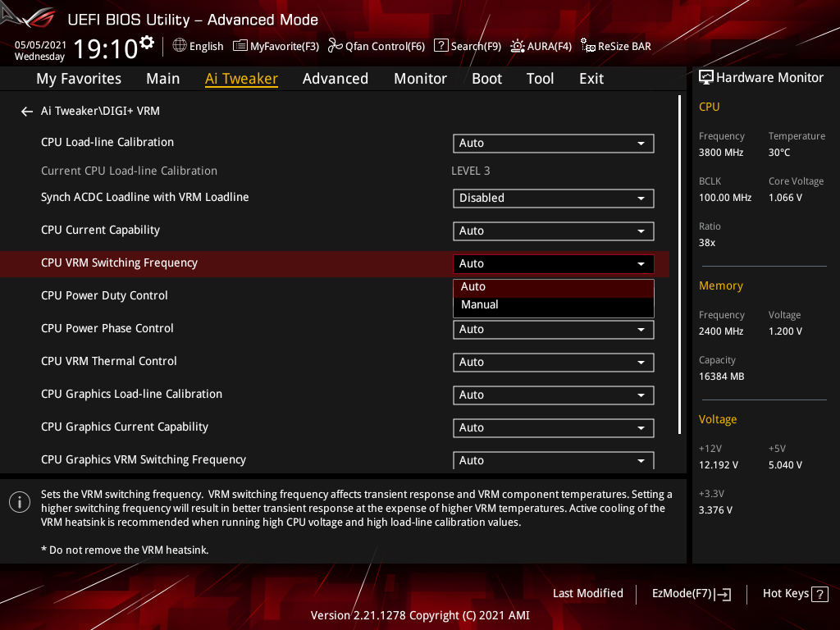840x630 pixels.
Task: Switch to the Main tab
Action: tap(163, 79)
